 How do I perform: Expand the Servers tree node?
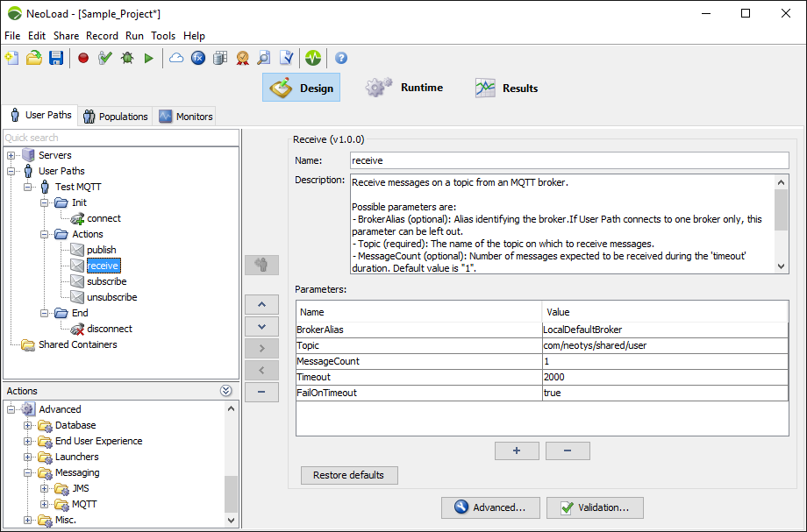[x=11, y=155]
